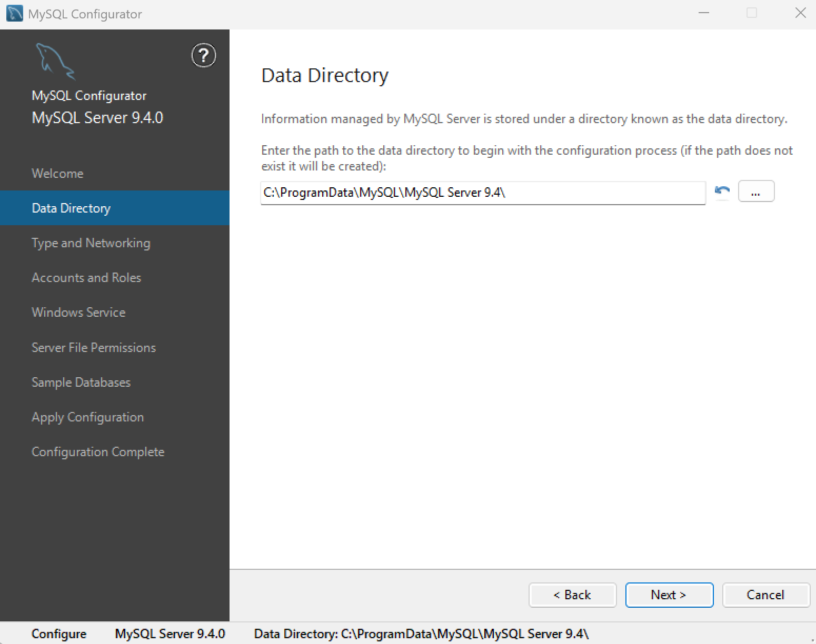
Task: Open the browse folder ellipsis button
Action: point(756,191)
